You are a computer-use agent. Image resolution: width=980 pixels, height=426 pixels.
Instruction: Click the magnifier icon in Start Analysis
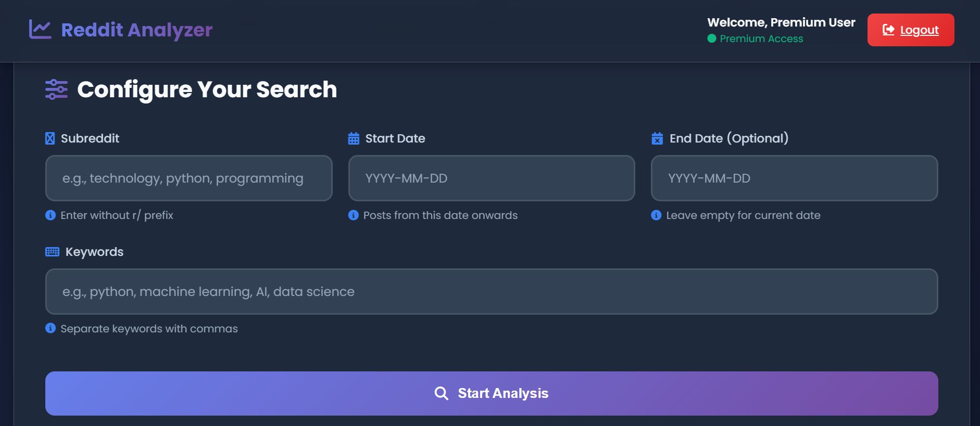point(441,393)
